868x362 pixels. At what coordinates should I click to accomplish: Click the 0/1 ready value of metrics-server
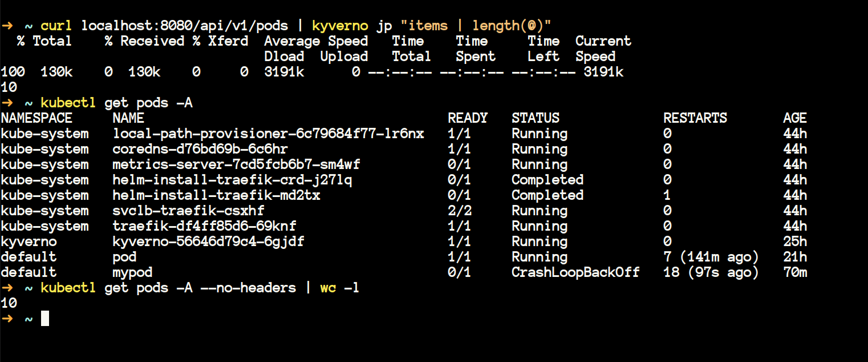460,164
